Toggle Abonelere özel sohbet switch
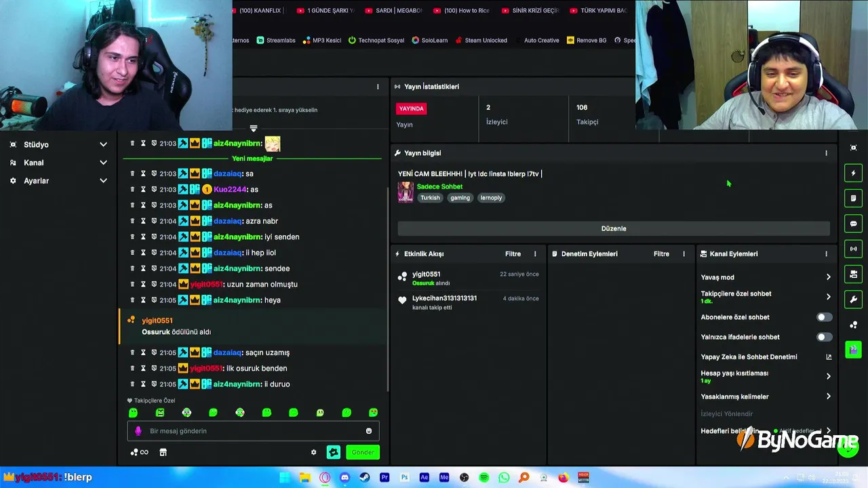 [x=823, y=317]
